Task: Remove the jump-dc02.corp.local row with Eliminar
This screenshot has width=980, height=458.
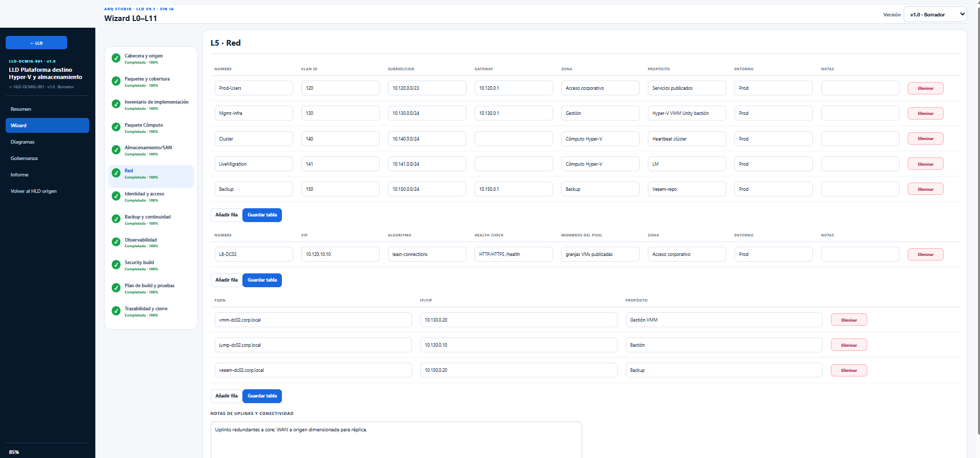Action: coord(849,345)
